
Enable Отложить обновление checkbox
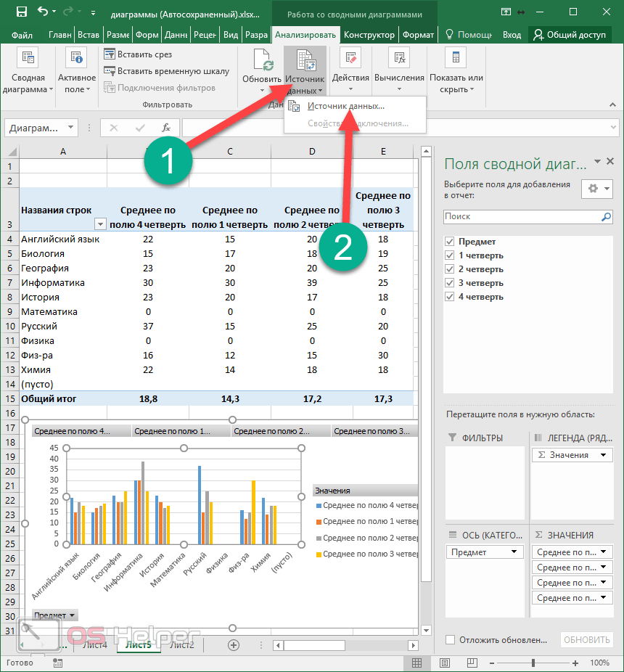pyautogui.click(x=451, y=639)
